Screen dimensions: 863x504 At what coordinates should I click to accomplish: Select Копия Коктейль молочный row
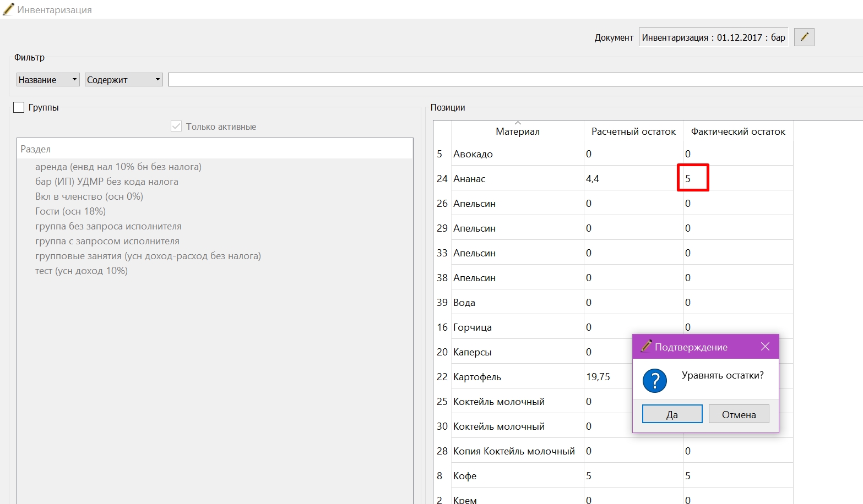(x=613, y=451)
